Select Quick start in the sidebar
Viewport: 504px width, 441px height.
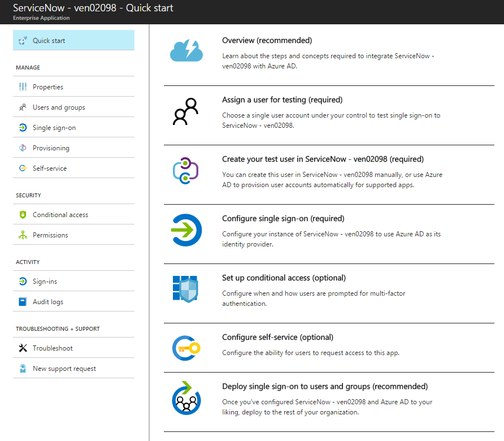[73, 40]
